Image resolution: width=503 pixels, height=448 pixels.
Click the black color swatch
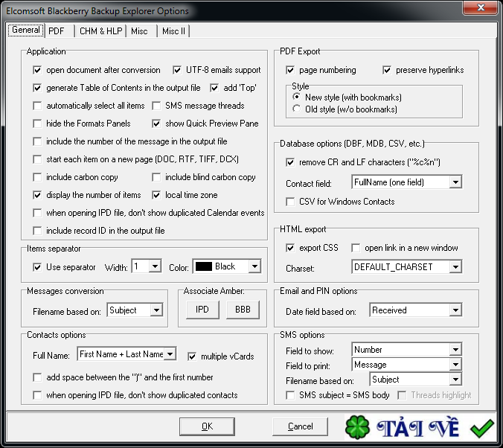(x=204, y=266)
